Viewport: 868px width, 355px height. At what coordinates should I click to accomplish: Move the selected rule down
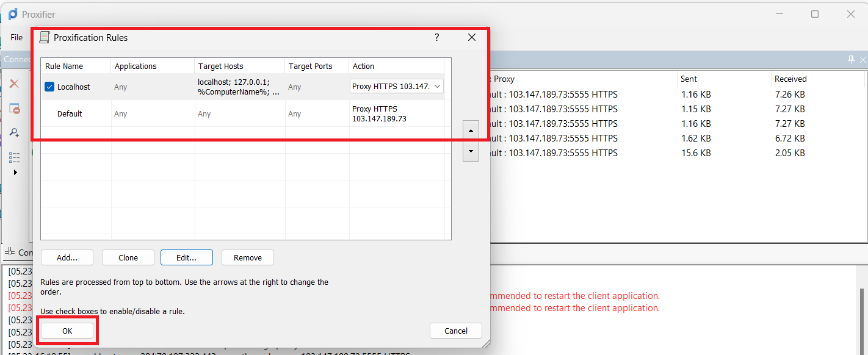pyautogui.click(x=471, y=151)
